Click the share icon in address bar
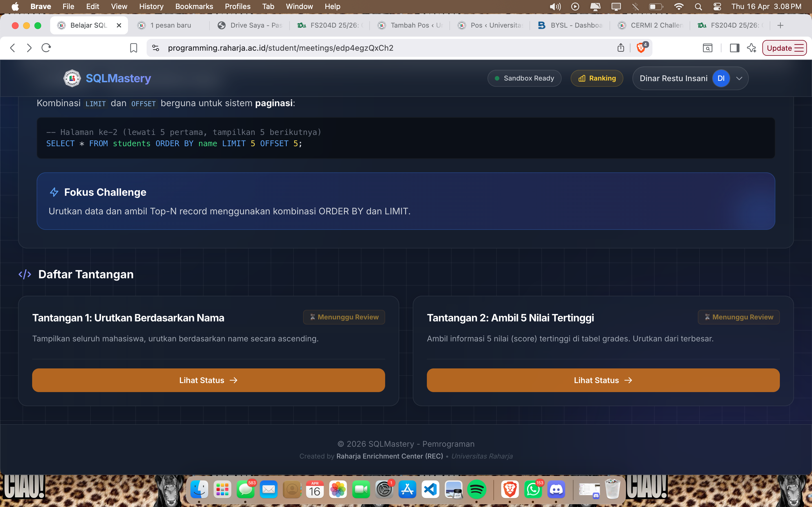 tap(620, 48)
